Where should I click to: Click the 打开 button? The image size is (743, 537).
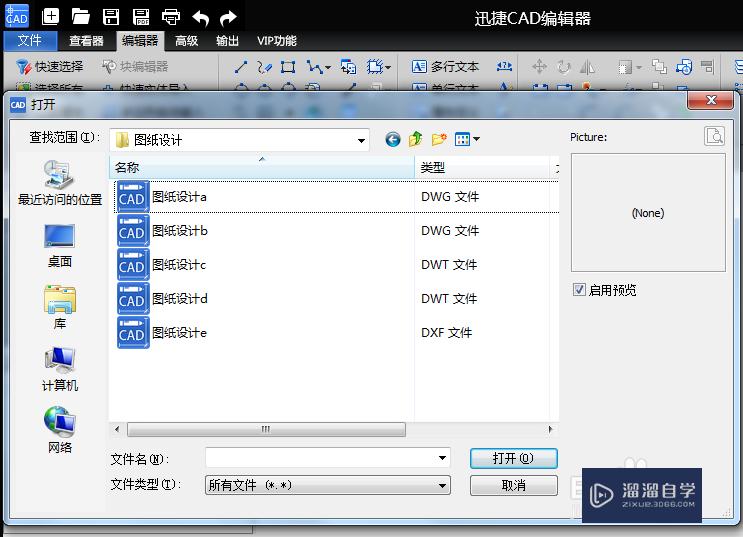pos(514,458)
